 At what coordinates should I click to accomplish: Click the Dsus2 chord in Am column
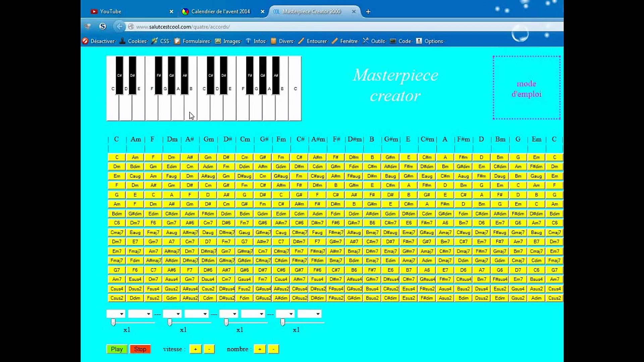click(x=135, y=289)
